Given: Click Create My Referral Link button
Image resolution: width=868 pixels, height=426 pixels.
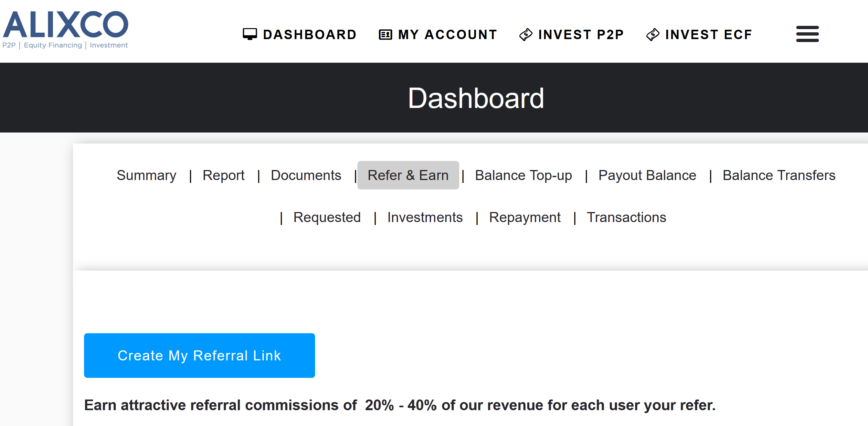Looking at the screenshot, I should [x=199, y=355].
